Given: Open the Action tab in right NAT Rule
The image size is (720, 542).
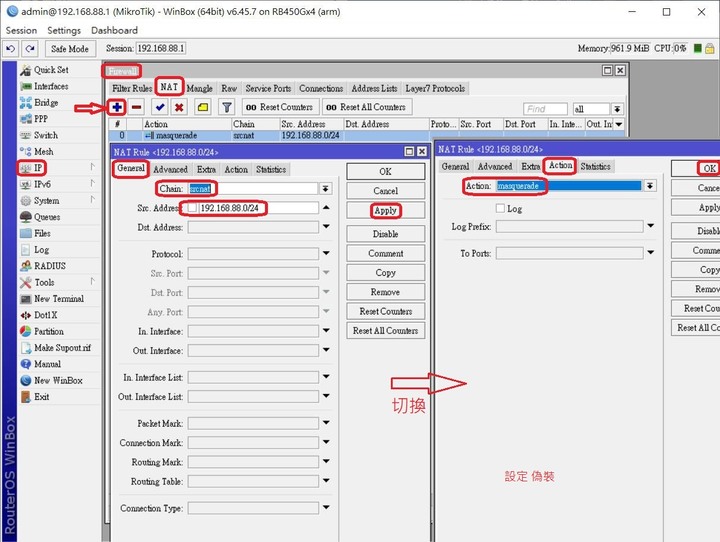Looking at the screenshot, I should click(x=561, y=165).
